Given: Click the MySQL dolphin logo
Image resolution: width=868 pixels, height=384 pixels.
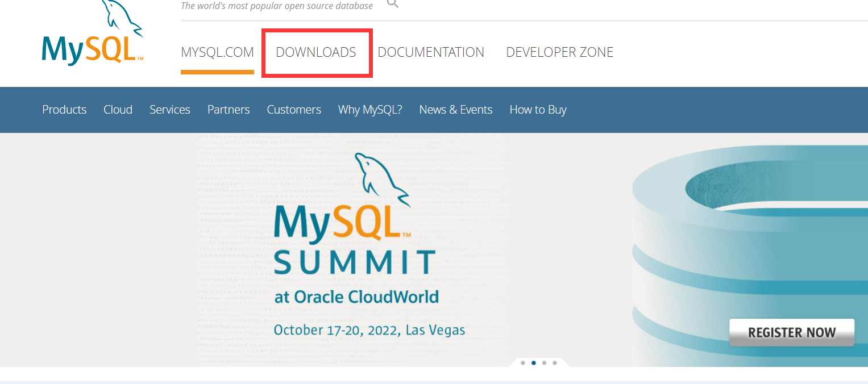Looking at the screenshot, I should (93, 32).
